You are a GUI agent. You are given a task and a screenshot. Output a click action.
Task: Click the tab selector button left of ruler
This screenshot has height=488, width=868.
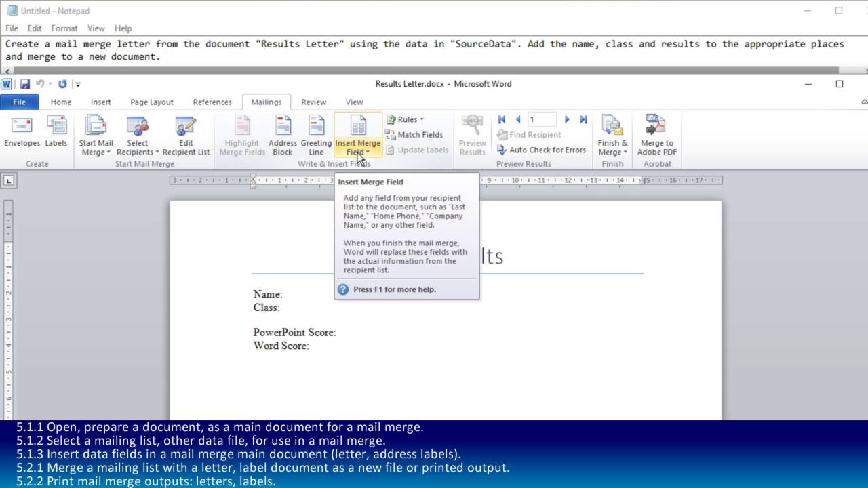tap(9, 180)
